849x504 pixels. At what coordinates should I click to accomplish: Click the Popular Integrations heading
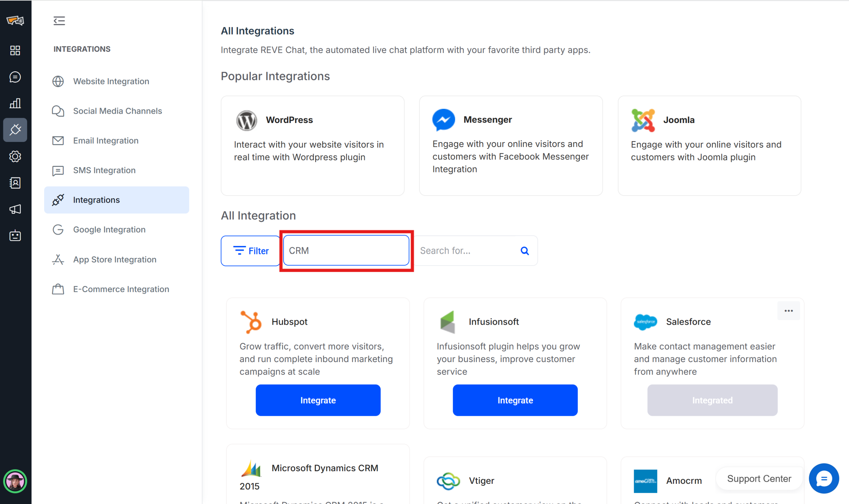pyautogui.click(x=275, y=76)
